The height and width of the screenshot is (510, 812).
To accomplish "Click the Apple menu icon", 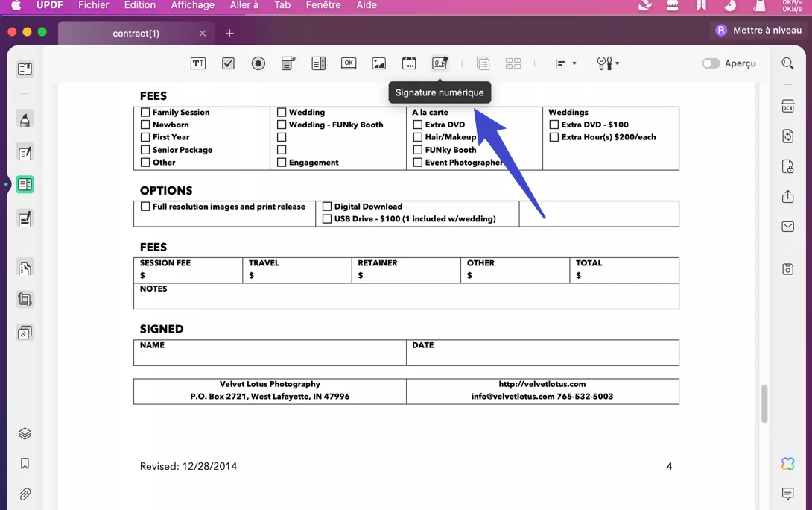I will pyautogui.click(x=16, y=5).
